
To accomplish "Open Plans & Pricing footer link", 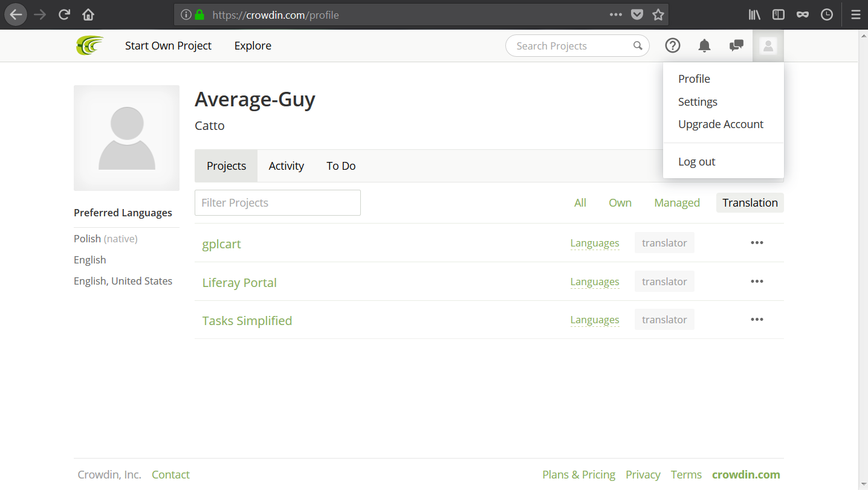I will click(x=578, y=475).
